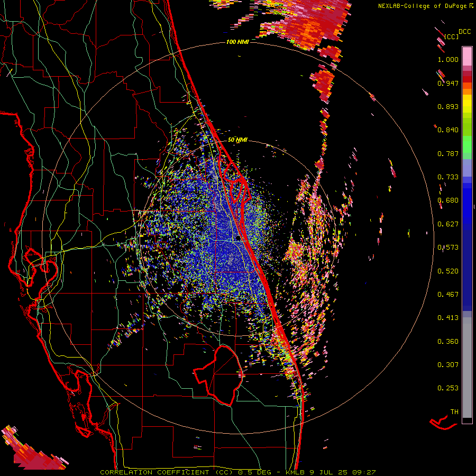Select the 0.787 legend value
The height and width of the screenshot is (476, 476).
(x=448, y=153)
